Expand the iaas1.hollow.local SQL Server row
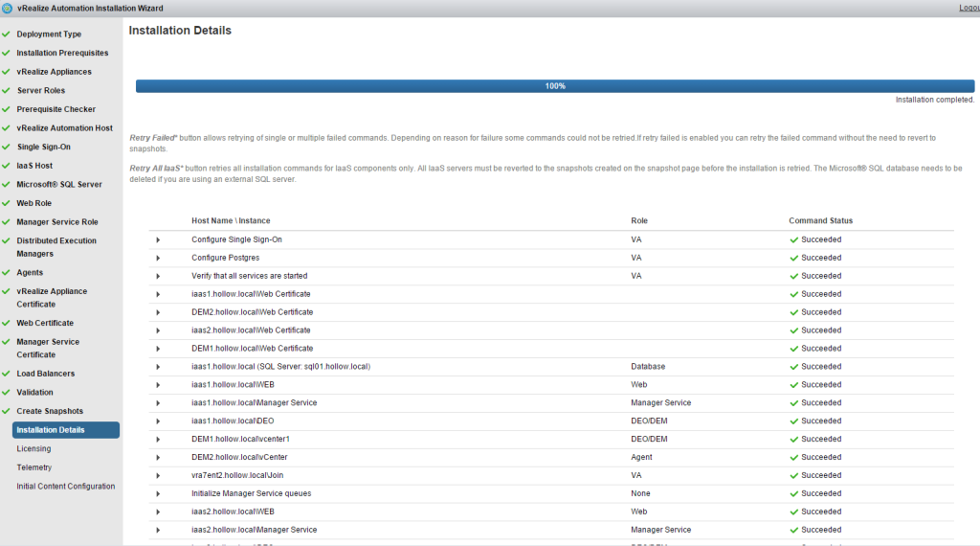 tap(158, 367)
